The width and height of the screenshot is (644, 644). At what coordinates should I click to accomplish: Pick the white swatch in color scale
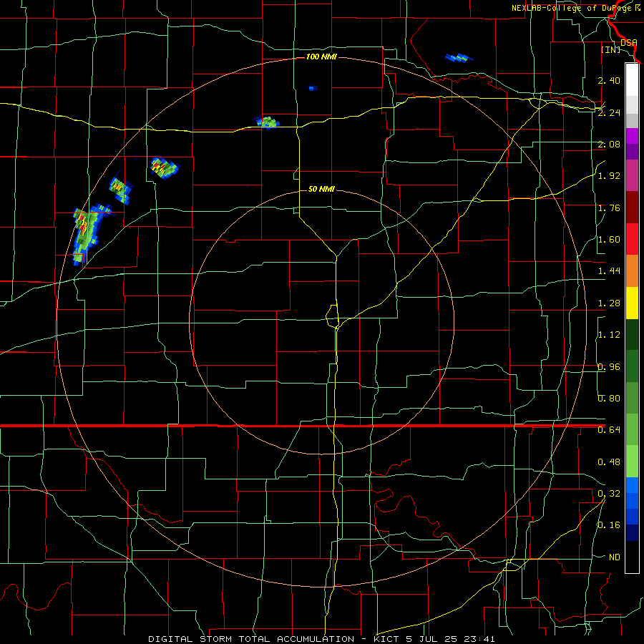[632, 79]
